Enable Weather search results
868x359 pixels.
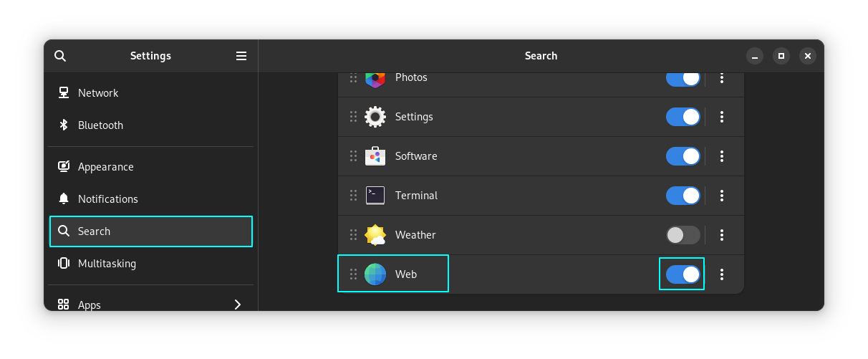683,235
